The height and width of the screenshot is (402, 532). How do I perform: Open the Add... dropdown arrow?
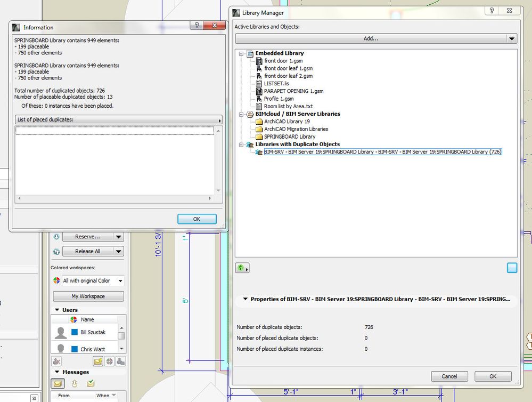(x=511, y=38)
